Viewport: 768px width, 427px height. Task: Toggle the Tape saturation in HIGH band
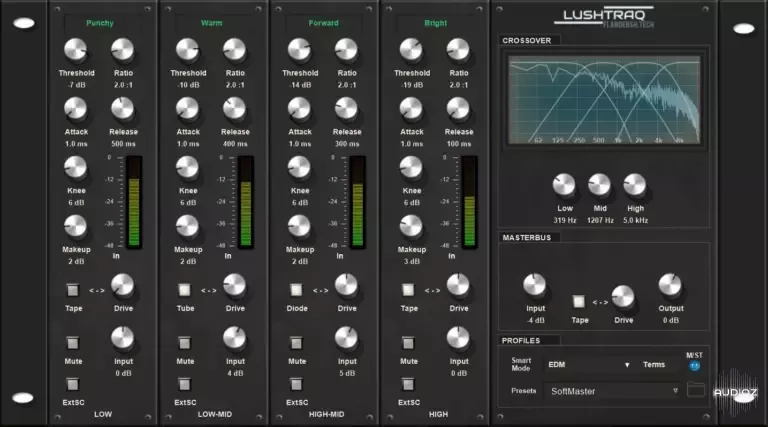[x=408, y=290]
